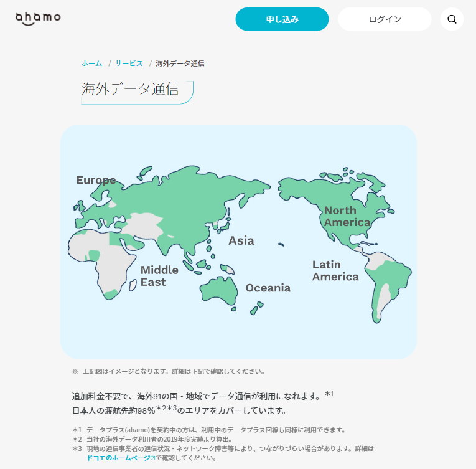This screenshot has width=476, height=469.
Task: Click the 追加料金不要で sentence
Action: pyautogui.click(x=202, y=396)
